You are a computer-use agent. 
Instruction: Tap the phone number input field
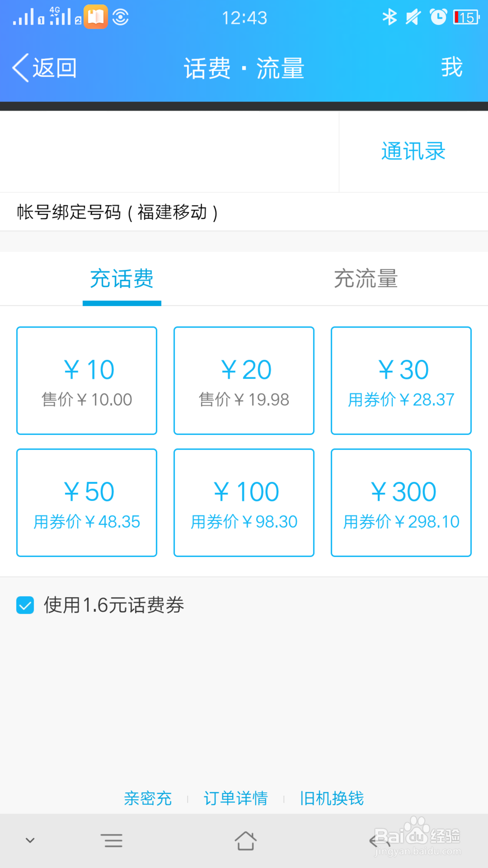[169, 152]
